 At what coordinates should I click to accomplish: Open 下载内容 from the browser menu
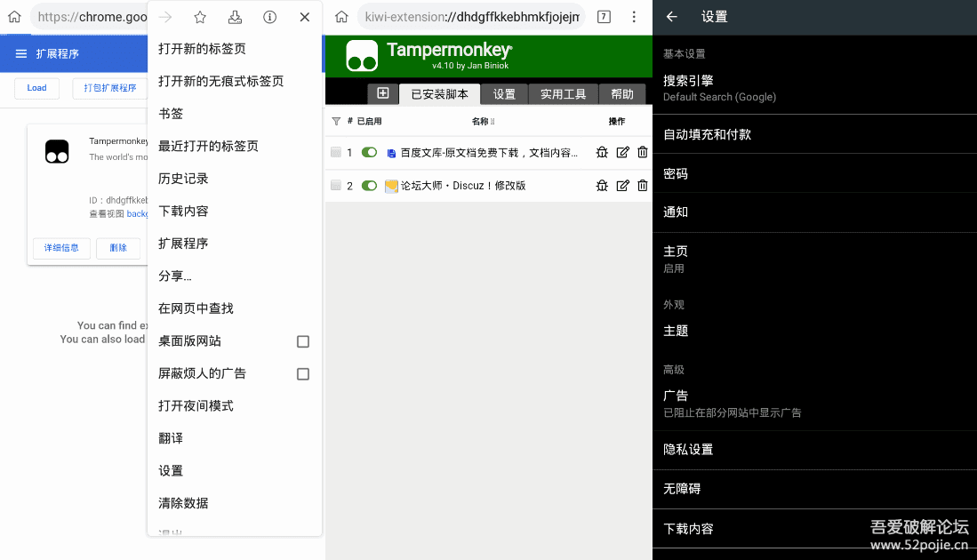pyautogui.click(x=235, y=211)
